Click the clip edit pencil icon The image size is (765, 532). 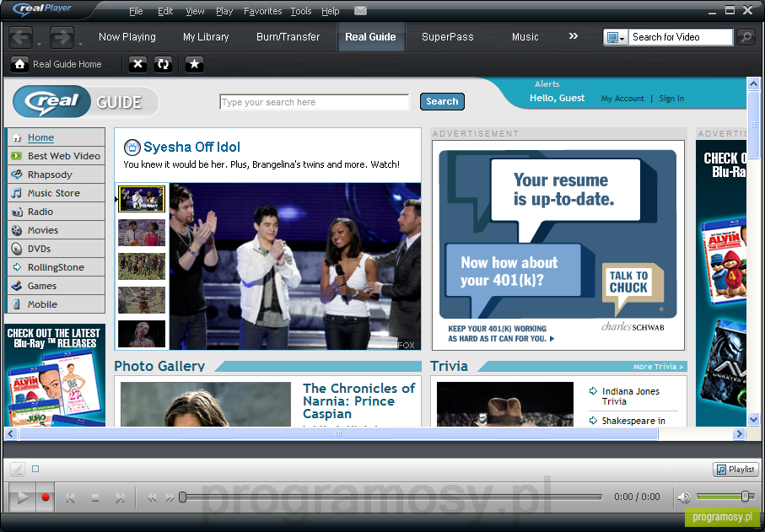[x=18, y=470]
